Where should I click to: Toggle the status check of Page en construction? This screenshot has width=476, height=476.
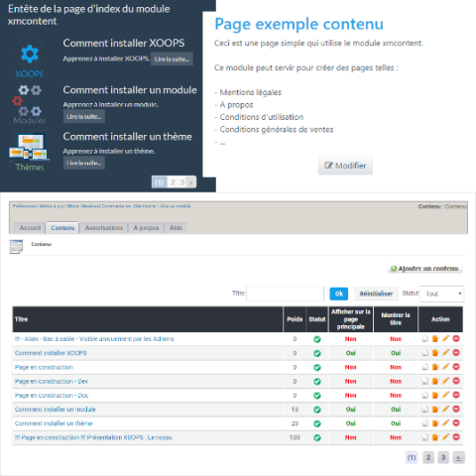(317, 367)
